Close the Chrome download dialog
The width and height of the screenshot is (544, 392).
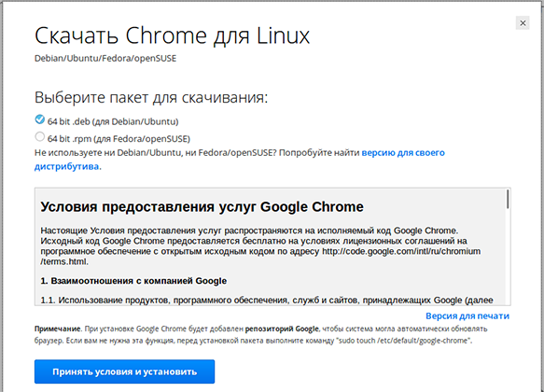coord(523,23)
